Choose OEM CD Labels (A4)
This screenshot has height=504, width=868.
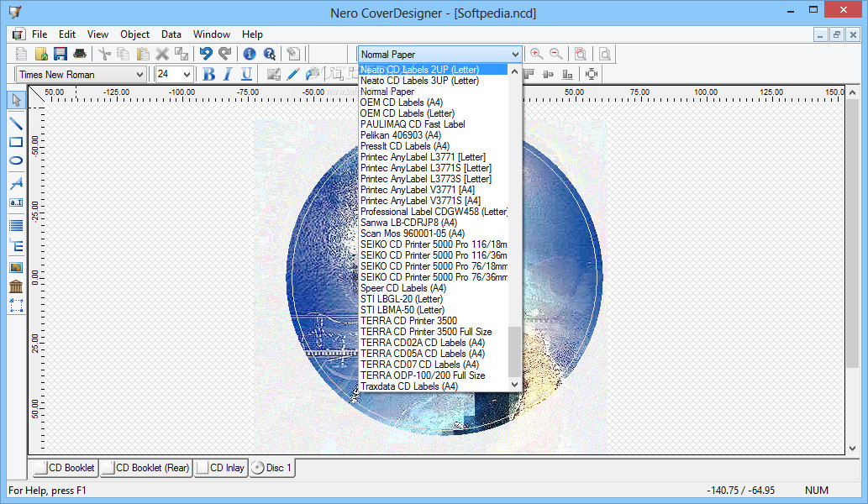tap(433, 102)
